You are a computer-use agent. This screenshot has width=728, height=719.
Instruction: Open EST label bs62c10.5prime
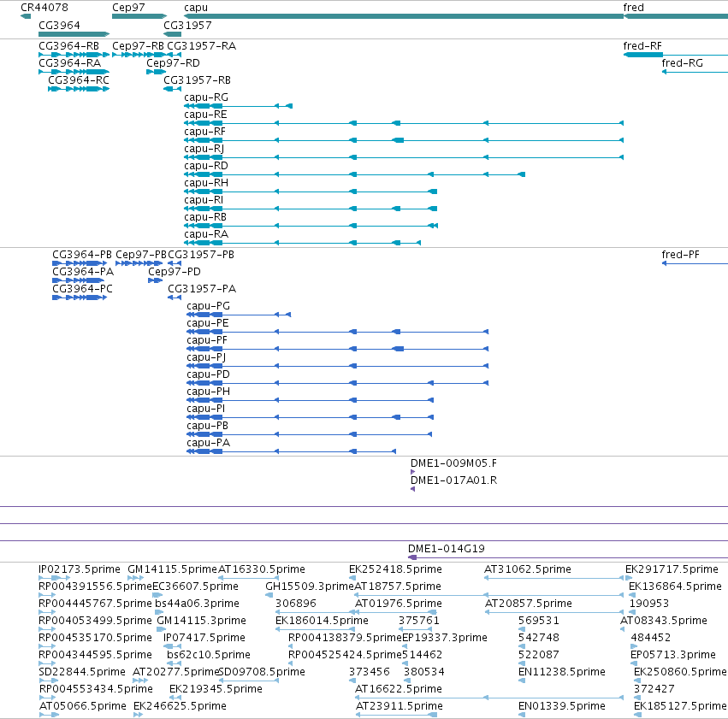point(209,655)
